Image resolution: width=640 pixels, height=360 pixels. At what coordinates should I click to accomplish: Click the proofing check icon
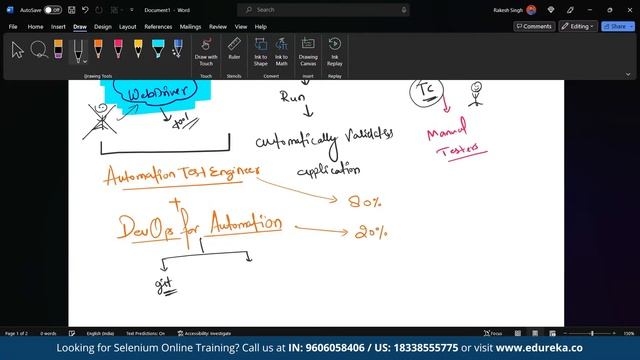(x=72, y=333)
